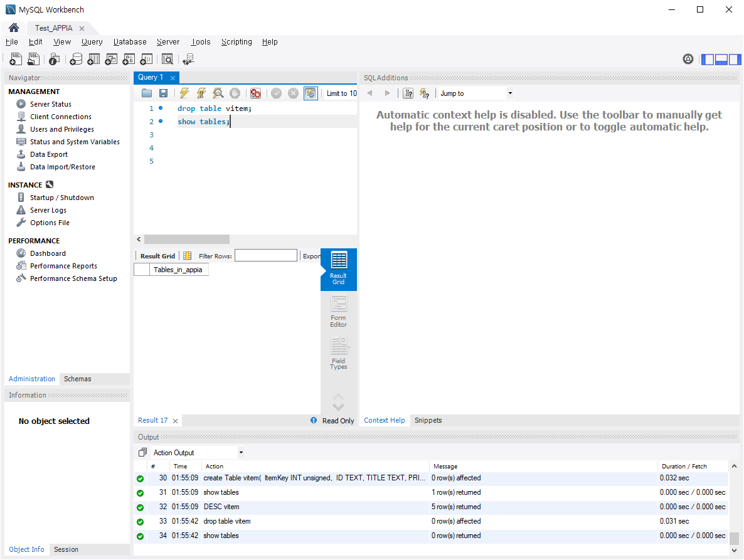Close the Result 17 tab
744x560 pixels.
pyautogui.click(x=175, y=421)
